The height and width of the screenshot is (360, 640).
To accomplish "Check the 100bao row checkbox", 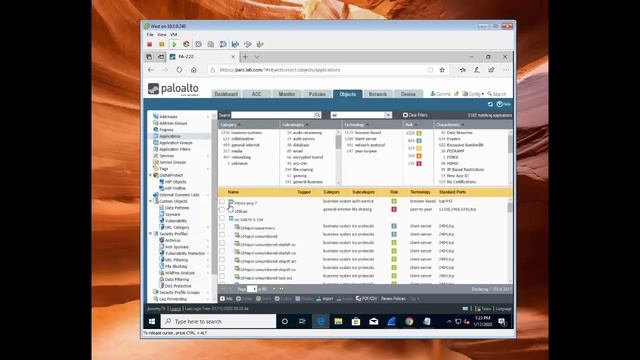I will click(x=222, y=210).
